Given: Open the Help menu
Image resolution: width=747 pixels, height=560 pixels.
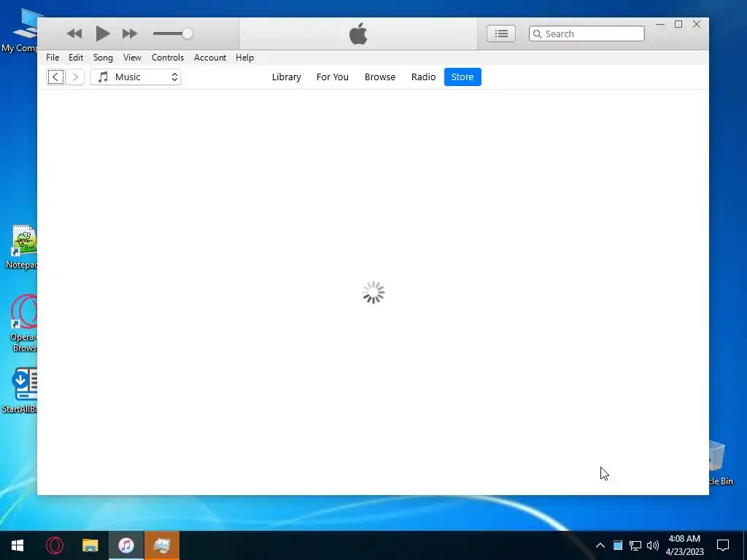Looking at the screenshot, I should point(244,57).
